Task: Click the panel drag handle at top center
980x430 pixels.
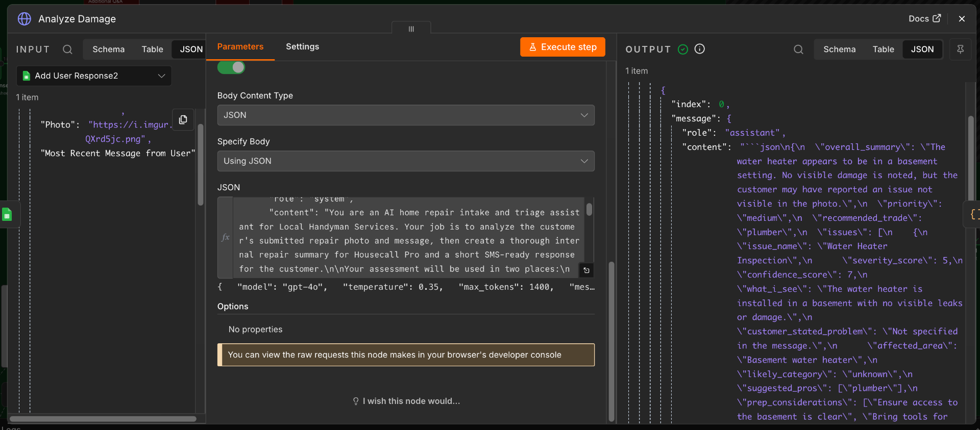Action: 411,29
